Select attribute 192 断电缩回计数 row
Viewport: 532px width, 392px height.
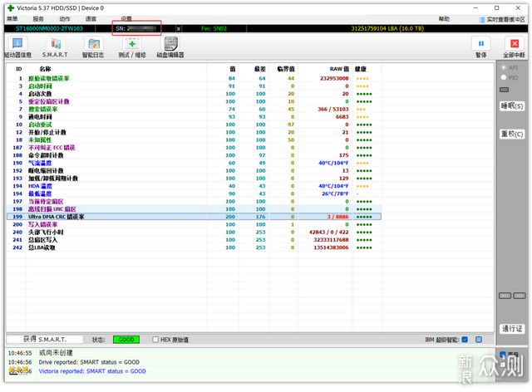(x=194, y=171)
